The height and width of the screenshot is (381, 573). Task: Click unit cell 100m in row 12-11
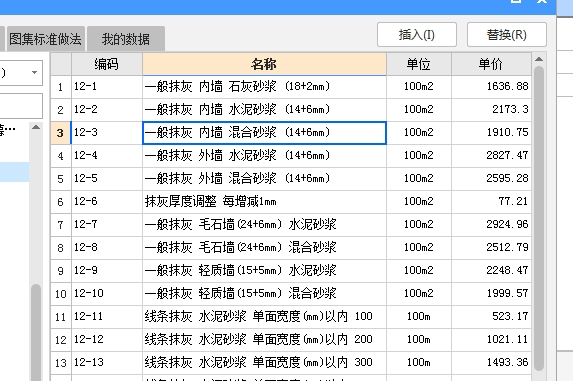coord(419,317)
